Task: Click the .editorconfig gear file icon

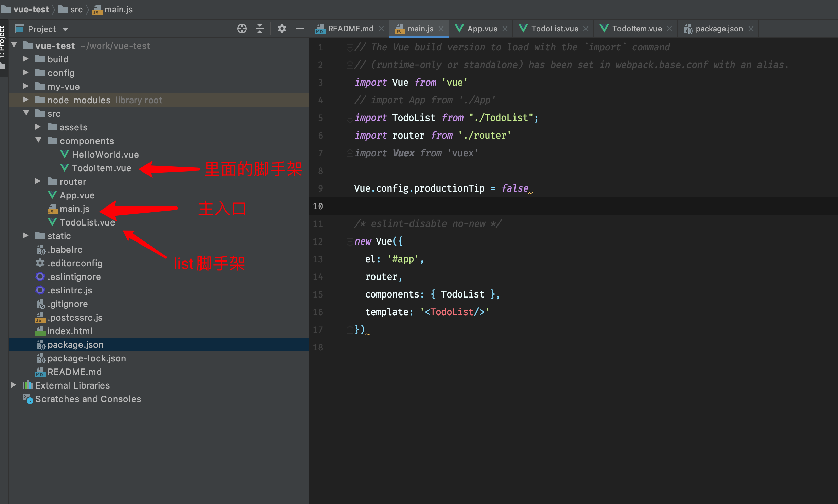Action: pos(40,263)
